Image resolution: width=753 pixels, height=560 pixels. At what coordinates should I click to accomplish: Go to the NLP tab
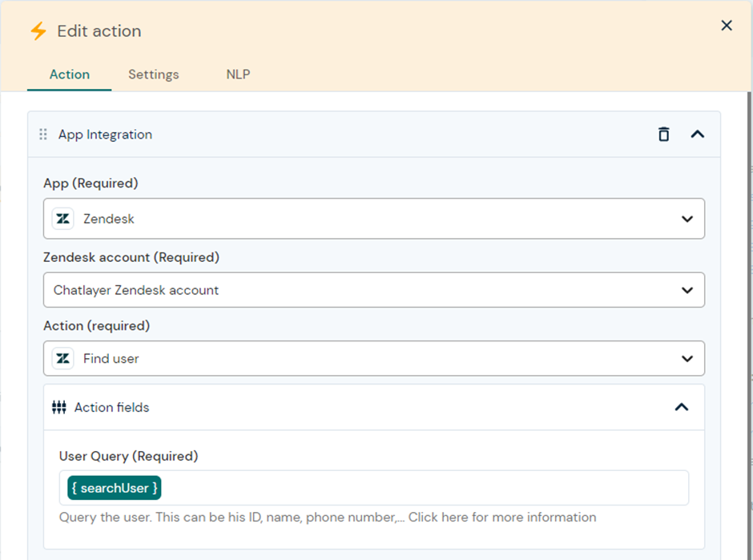click(x=238, y=75)
